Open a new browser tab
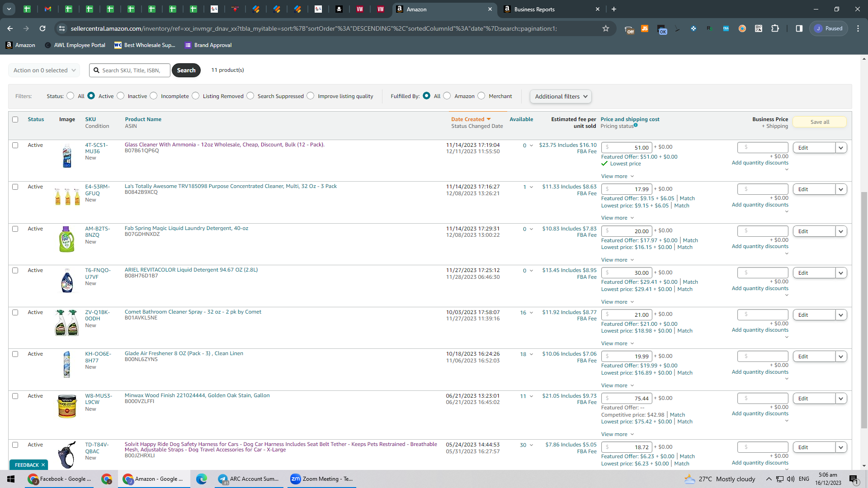The height and width of the screenshot is (488, 868). (613, 9)
